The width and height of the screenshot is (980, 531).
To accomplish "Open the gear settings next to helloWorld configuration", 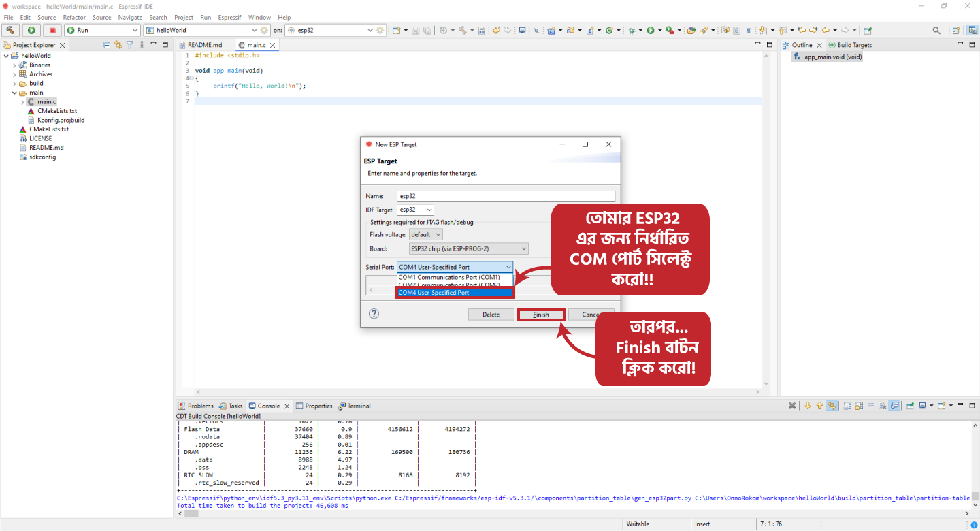I will [264, 30].
